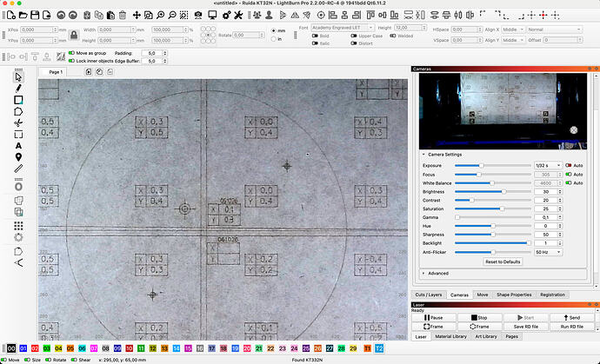Viewport: 600px width, 364px height.
Task: Save the project with the floppy disk icon
Action: coord(35,16)
